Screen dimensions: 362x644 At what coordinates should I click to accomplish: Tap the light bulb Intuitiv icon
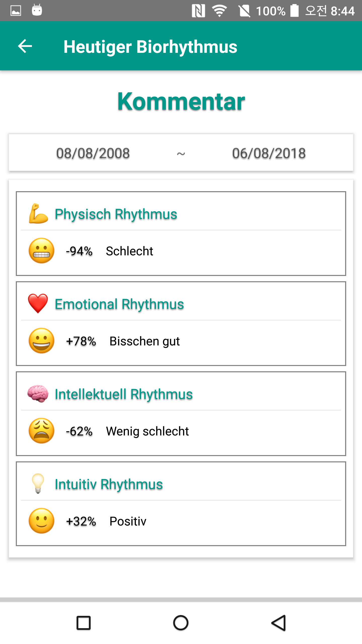[38, 484]
